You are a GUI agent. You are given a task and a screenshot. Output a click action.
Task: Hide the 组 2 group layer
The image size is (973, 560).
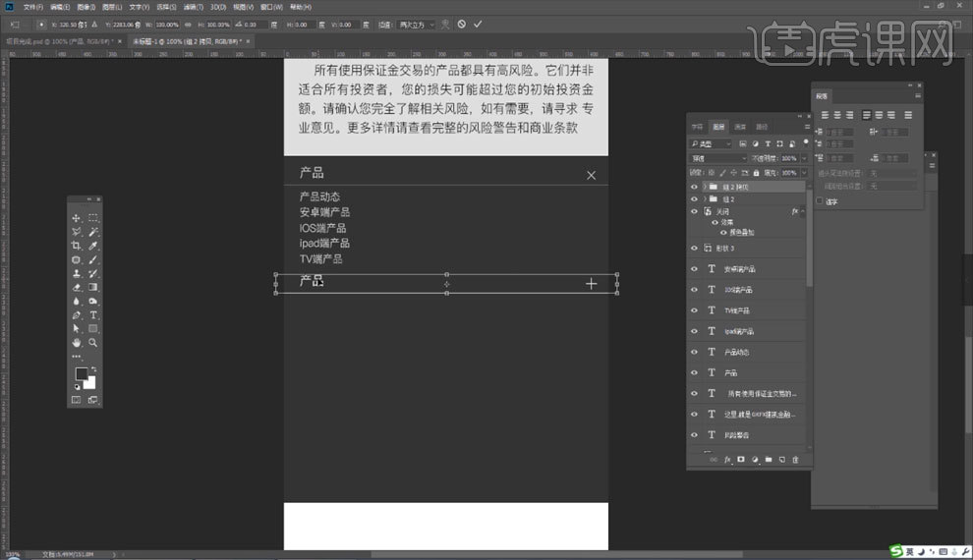click(695, 199)
